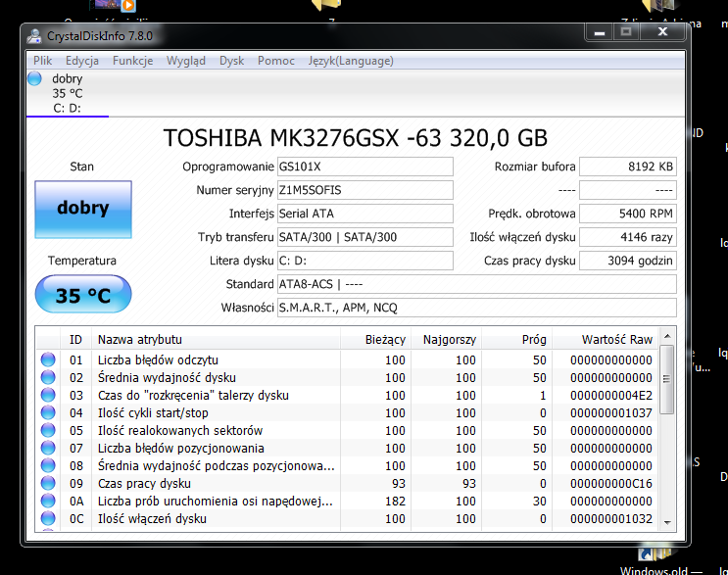728x575 pixels.
Task: Click raw value 000000000C16
Action: click(x=611, y=484)
